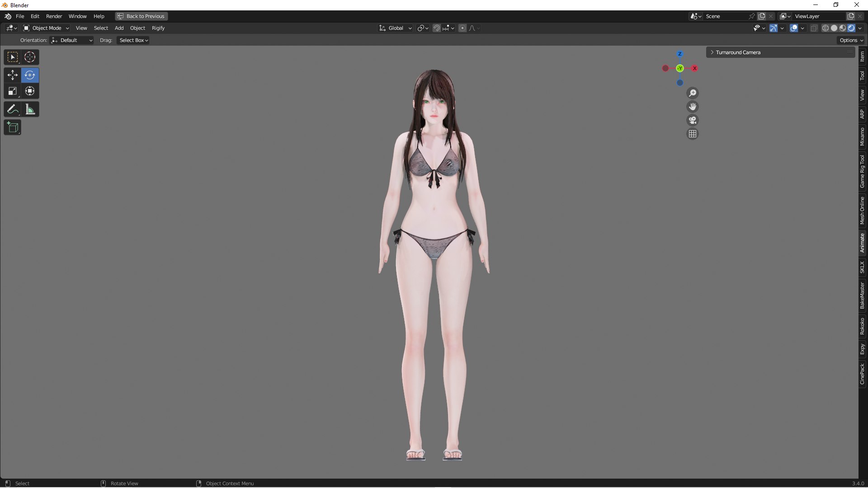Toggle viewport gizmos display

pos(774,28)
